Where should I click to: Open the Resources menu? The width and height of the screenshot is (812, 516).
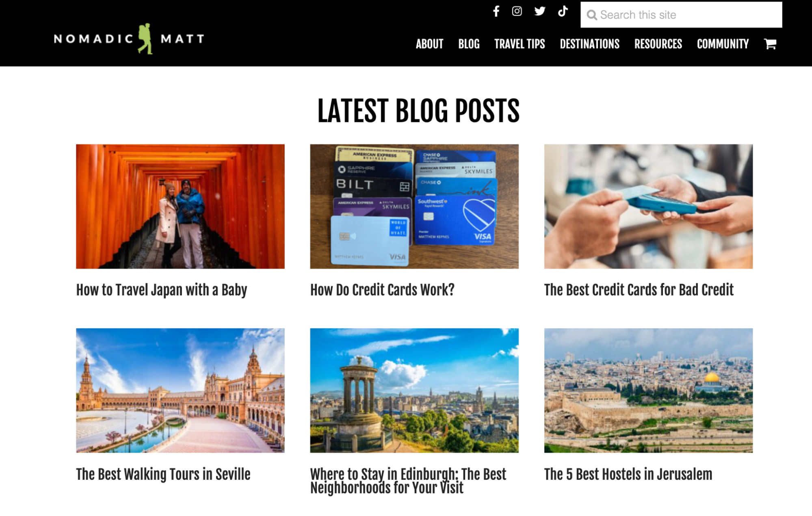(658, 44)
